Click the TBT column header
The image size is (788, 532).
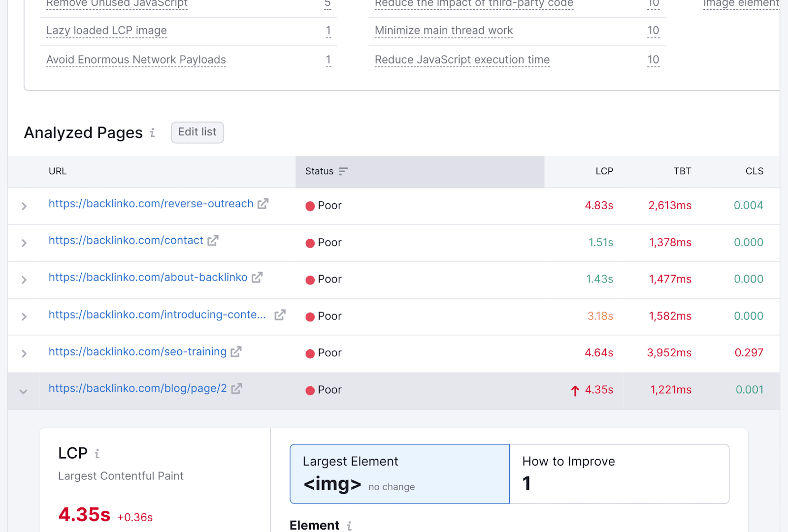tap(682, 171)
